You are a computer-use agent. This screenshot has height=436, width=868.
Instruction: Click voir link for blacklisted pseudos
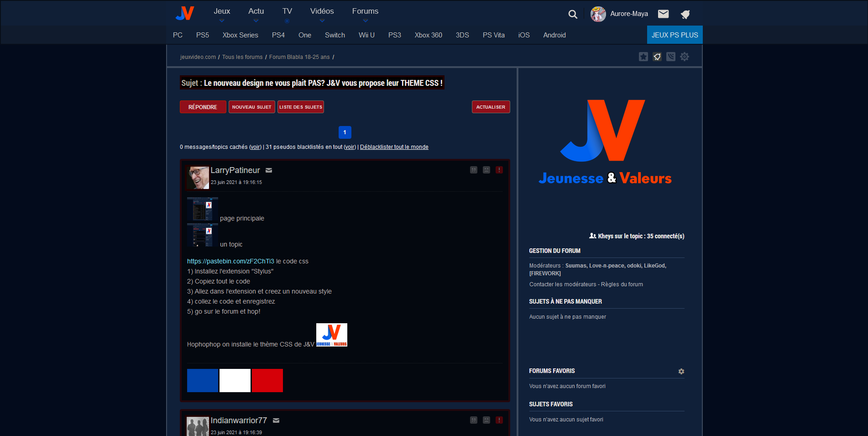[x=350, y=147]
